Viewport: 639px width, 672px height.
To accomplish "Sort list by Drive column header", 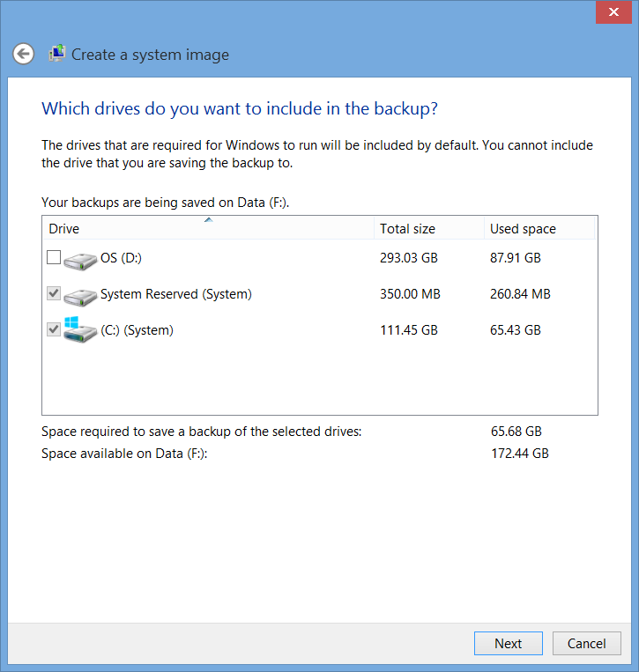I will [x=64, y=229].
